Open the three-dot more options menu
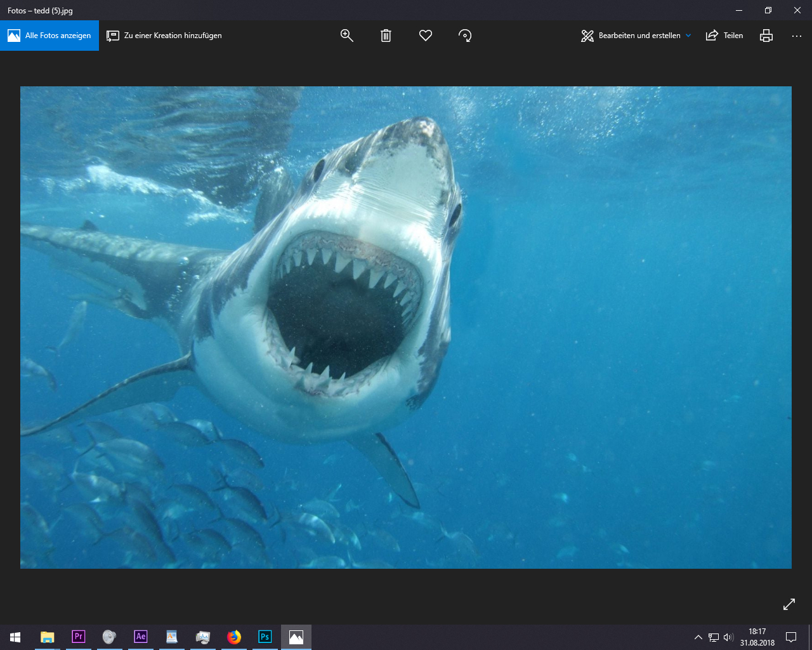Viewport: 812px width, 650px height. 797,36
